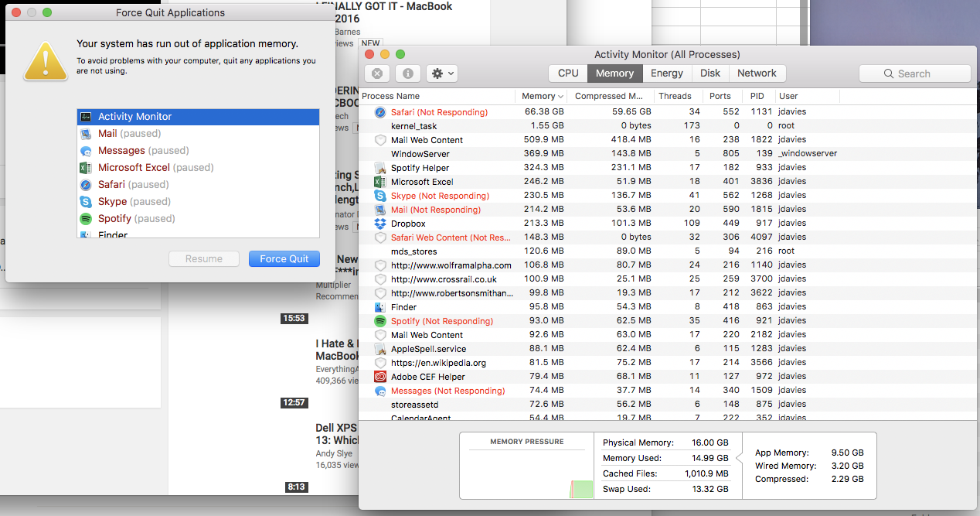Click Microsoft Excel icon in process list
Screen dimensions: 980x516
[380, 182]
